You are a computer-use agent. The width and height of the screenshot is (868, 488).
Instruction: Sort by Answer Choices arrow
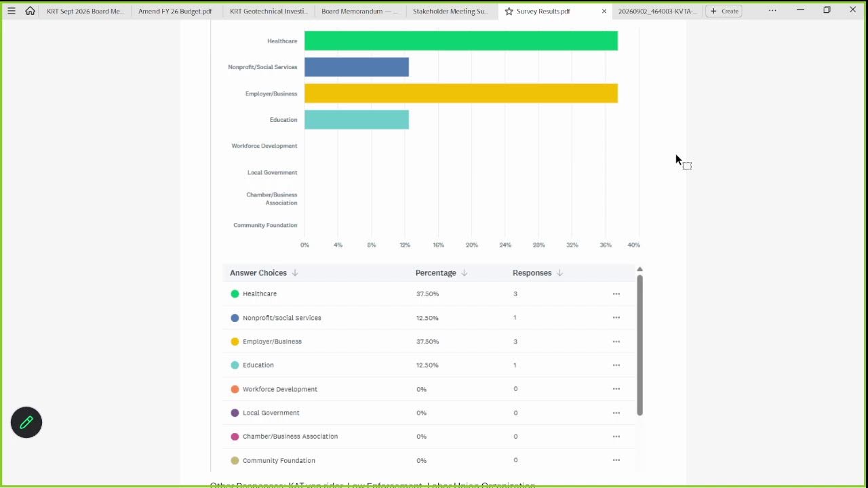click(295, 273)
